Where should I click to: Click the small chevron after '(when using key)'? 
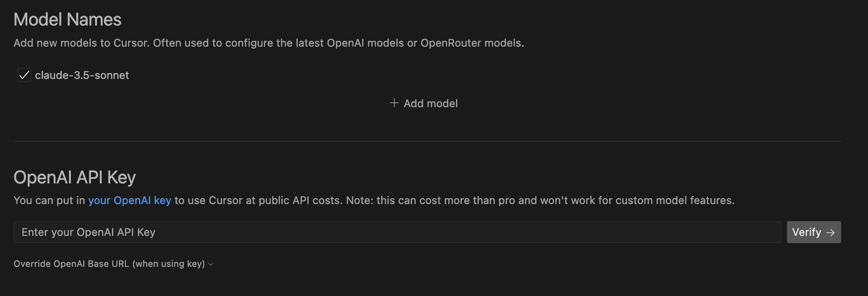pyautogui.click(x=211, y=265)
